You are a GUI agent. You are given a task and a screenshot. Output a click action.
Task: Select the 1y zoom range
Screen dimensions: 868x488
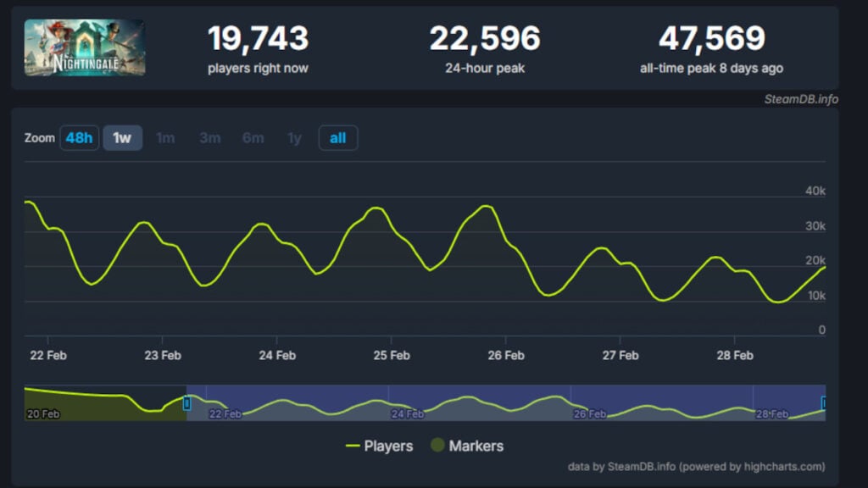(x=292, y=137)
